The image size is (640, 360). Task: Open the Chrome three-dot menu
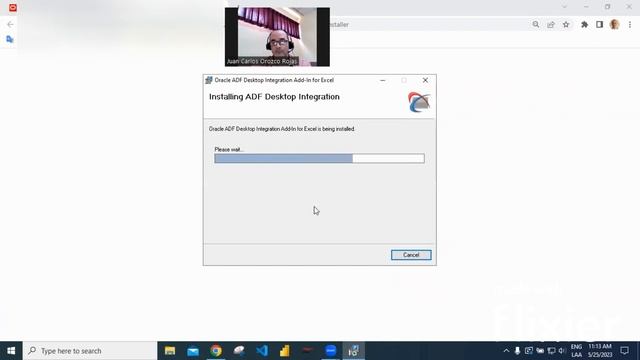tap(630, 24)
